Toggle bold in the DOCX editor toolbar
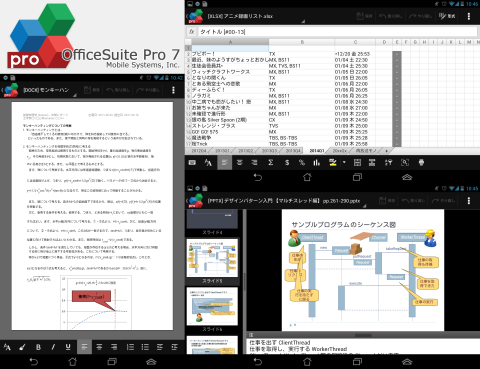 point(38,347)
